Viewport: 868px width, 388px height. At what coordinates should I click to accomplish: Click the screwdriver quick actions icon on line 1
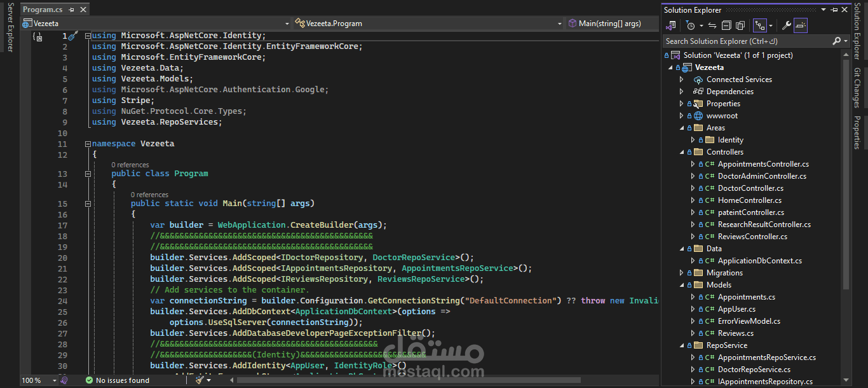(72, 36)
